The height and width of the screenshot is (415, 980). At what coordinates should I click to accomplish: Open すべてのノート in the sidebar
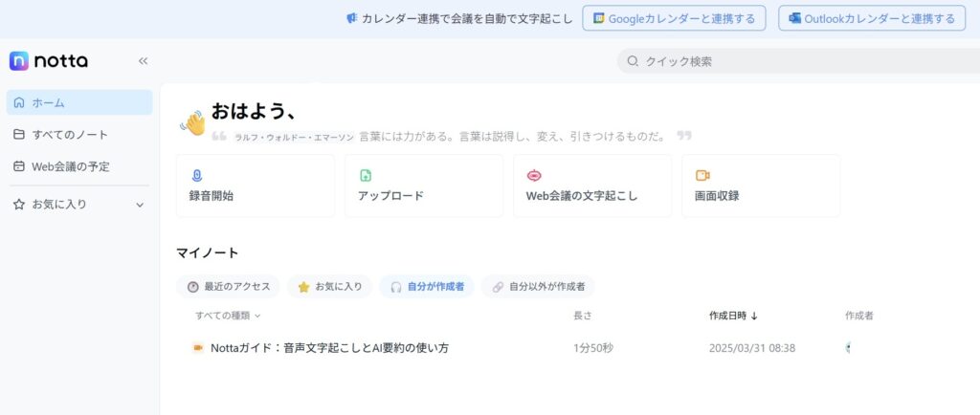tap(79, 134)
